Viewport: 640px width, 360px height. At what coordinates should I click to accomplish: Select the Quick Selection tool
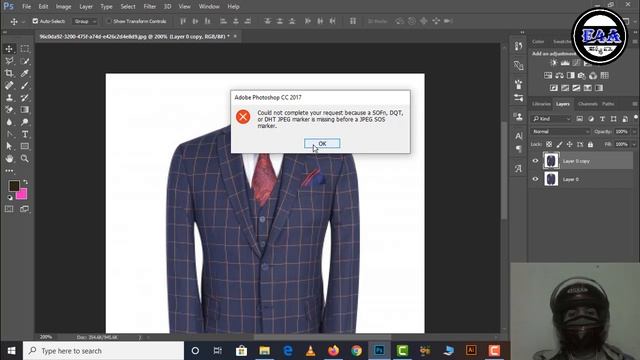(x=24, y=61)
